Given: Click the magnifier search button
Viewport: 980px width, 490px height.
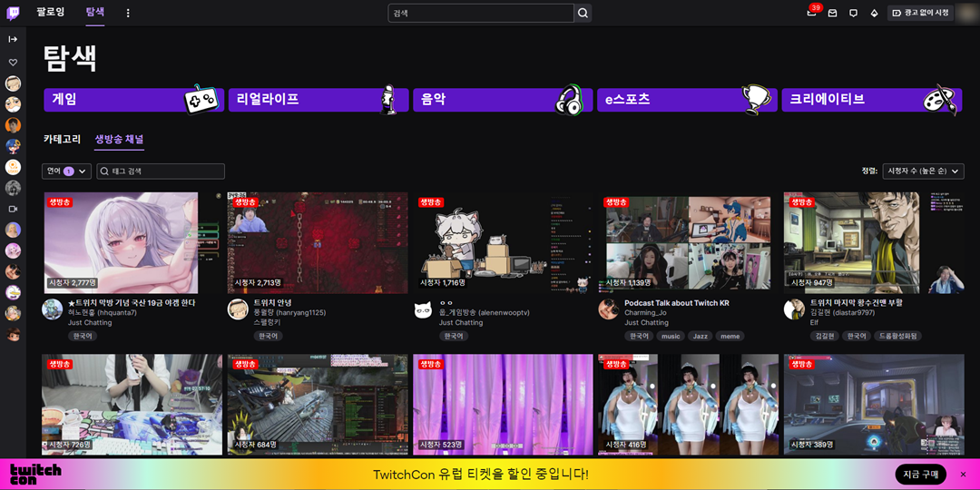Looking at the screenshot, I should tap(583, 13).
